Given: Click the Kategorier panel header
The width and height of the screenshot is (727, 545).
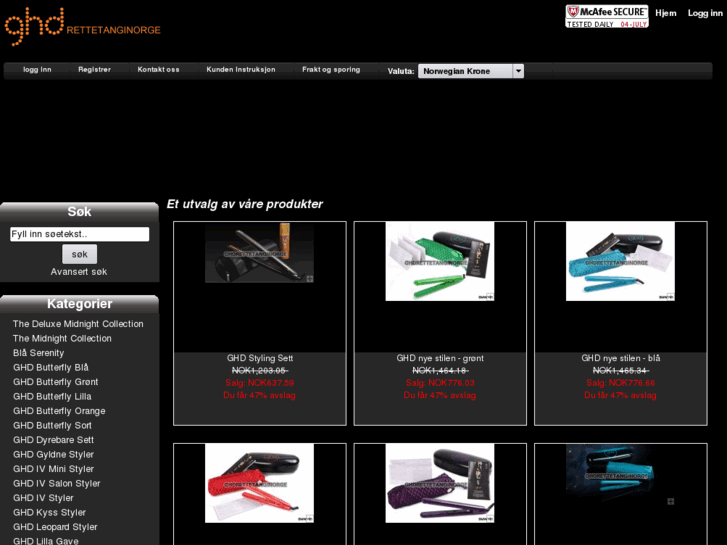Looking at the screenshot, I should coord(79,304).
